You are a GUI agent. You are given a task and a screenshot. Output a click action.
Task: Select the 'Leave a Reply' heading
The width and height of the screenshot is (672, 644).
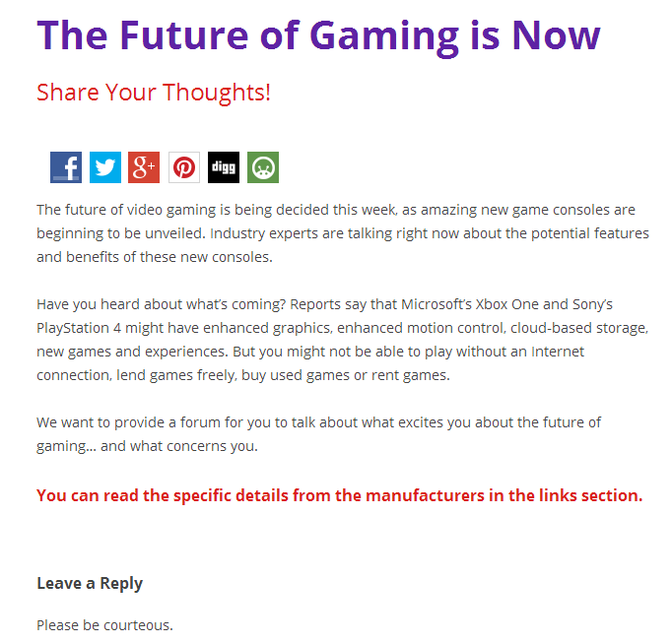[x=90, y=584]
